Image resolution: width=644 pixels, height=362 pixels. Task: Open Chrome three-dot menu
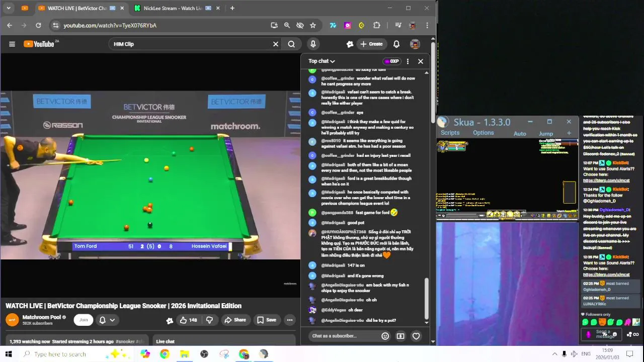(x=427, y=25)
